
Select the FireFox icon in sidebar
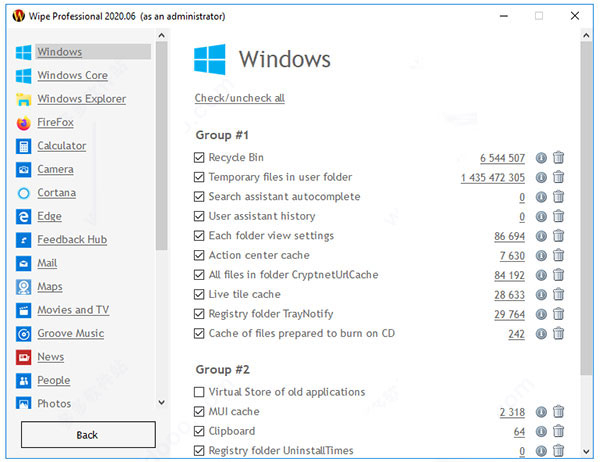[x=24, y=123]
